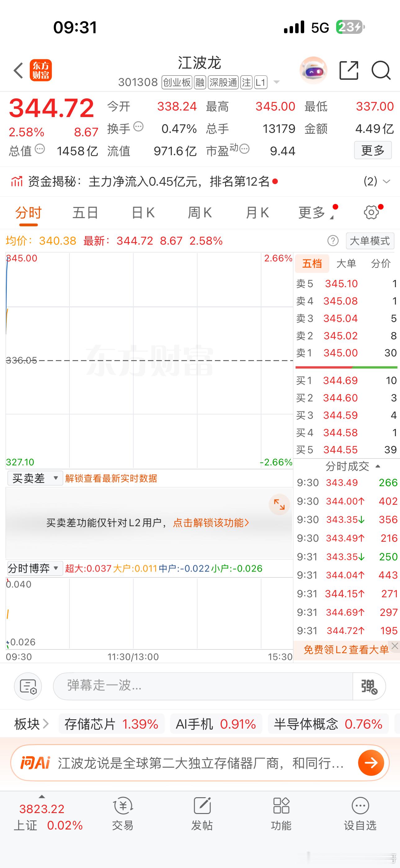Tap the 融 margin tag
This screenshot has width=400, height=868.
point(200,82)
